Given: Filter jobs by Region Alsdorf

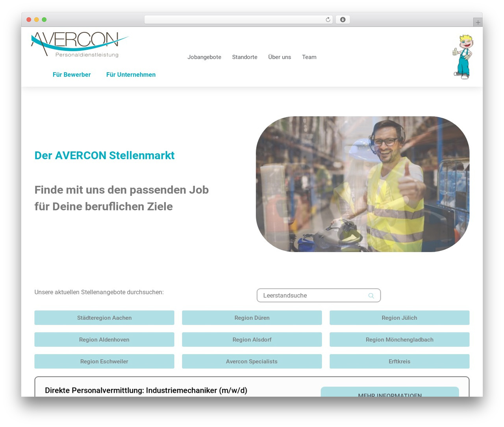Looking at the screenshot, I should point(252,340).
